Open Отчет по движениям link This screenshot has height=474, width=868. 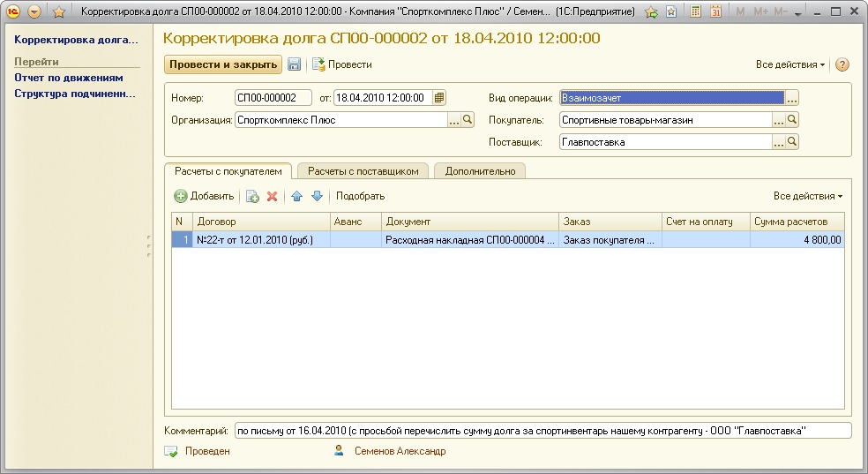click(69, 78)
